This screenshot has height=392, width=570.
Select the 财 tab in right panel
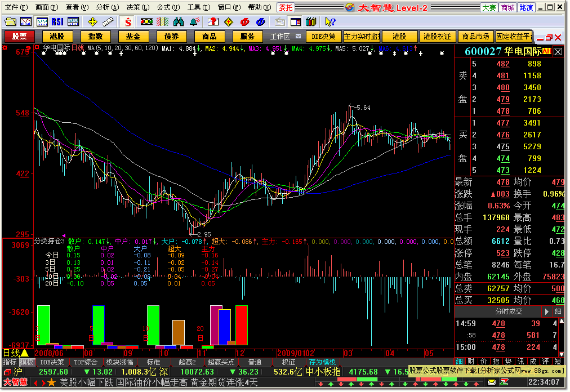click(x=471, y=362)
